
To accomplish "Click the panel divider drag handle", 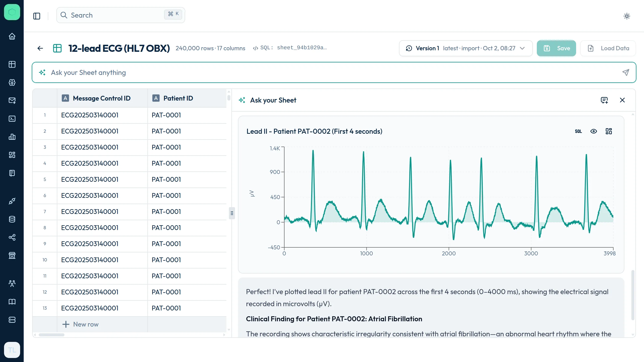I will point(232,213).
